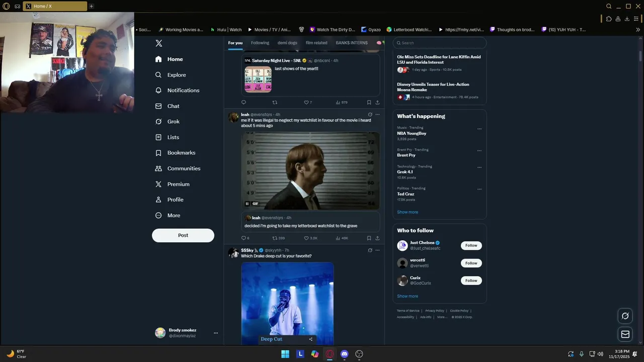Follow Just Chelsea
644x362 pixels.
tap(471, 245)
